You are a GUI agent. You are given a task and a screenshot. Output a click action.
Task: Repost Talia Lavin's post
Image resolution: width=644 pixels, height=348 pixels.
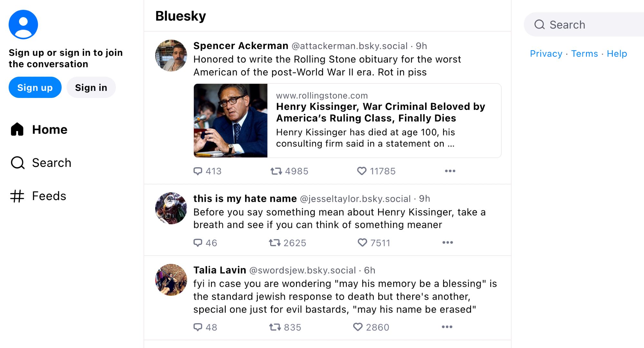pos(275,327)
